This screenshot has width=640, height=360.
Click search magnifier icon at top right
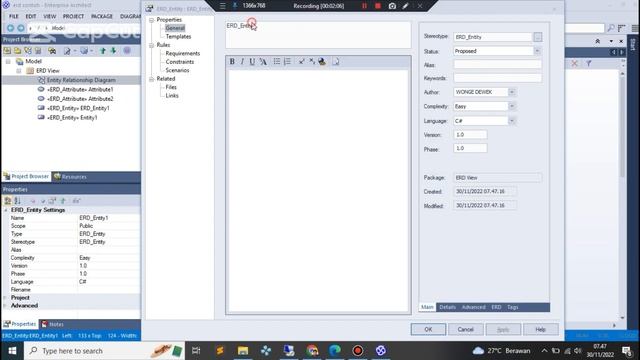[611, 28]
